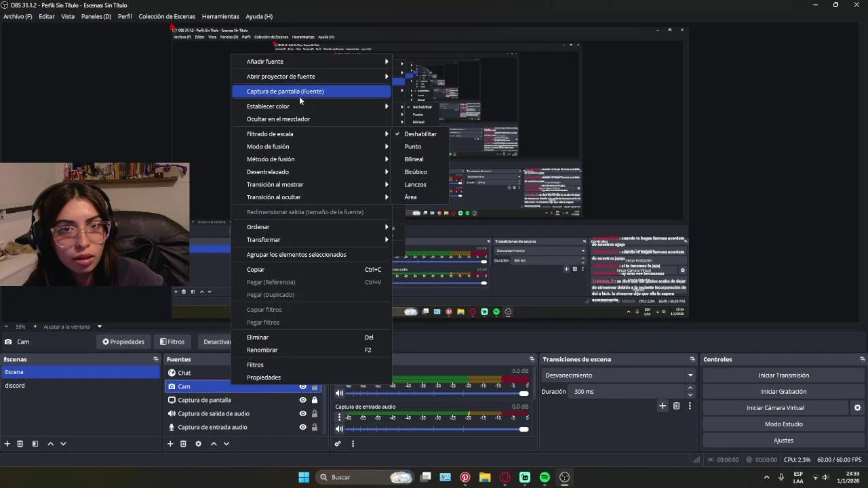Remove selected source with the Fuentes trash icon

click(183, 444)
